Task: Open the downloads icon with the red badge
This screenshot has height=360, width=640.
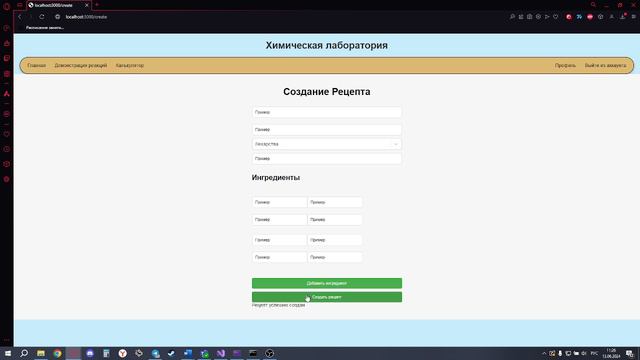Action: pyautogui.click(x=623, y=16)
